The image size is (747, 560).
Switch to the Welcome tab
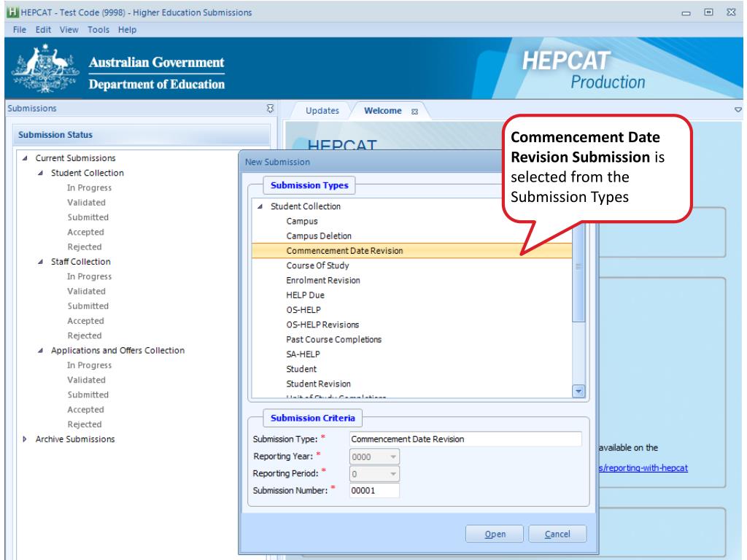point(382,111)
